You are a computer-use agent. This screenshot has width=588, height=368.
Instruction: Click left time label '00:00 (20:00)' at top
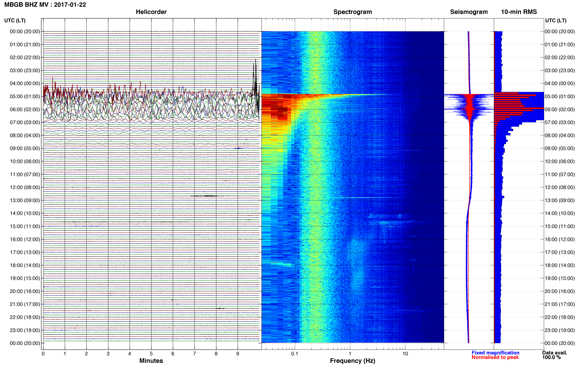25,31
